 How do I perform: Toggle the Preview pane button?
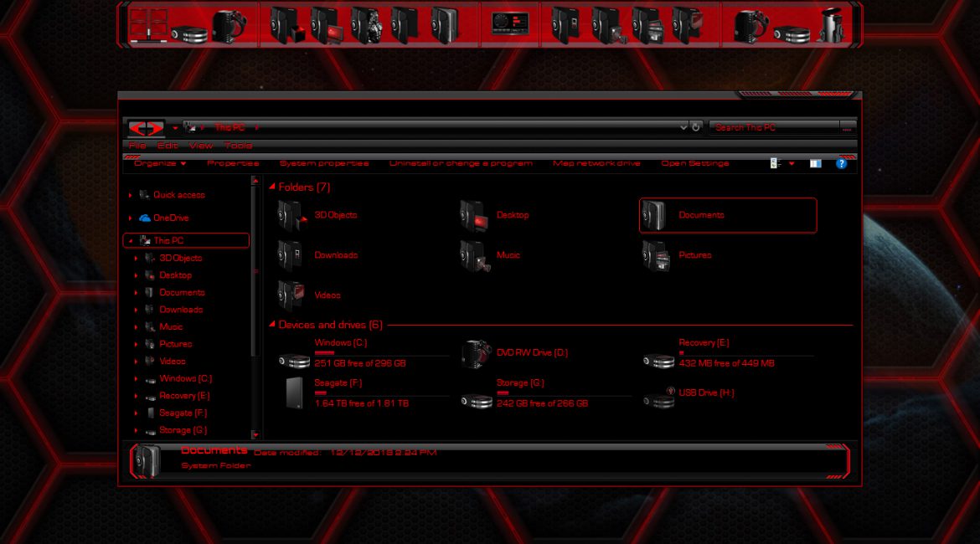pos(816,164)
